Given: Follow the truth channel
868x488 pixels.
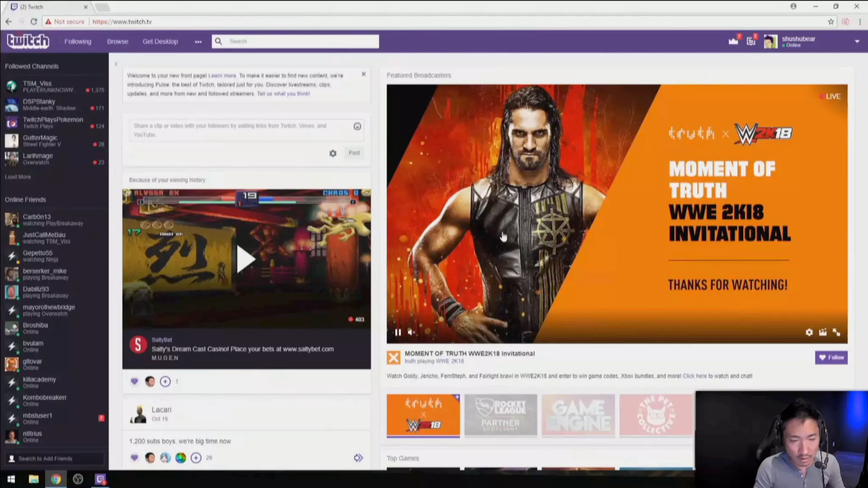Looking at the screenshot, I should pos(831,358).
